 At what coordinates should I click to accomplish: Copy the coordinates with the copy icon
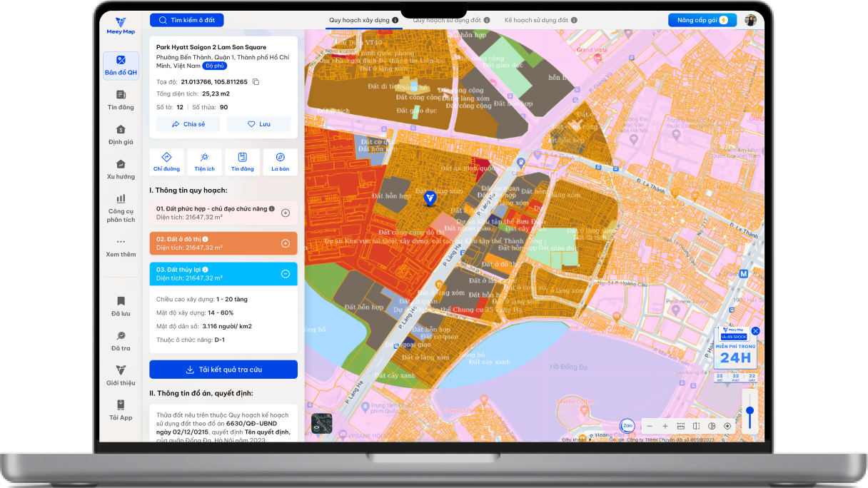click(257, 81)
